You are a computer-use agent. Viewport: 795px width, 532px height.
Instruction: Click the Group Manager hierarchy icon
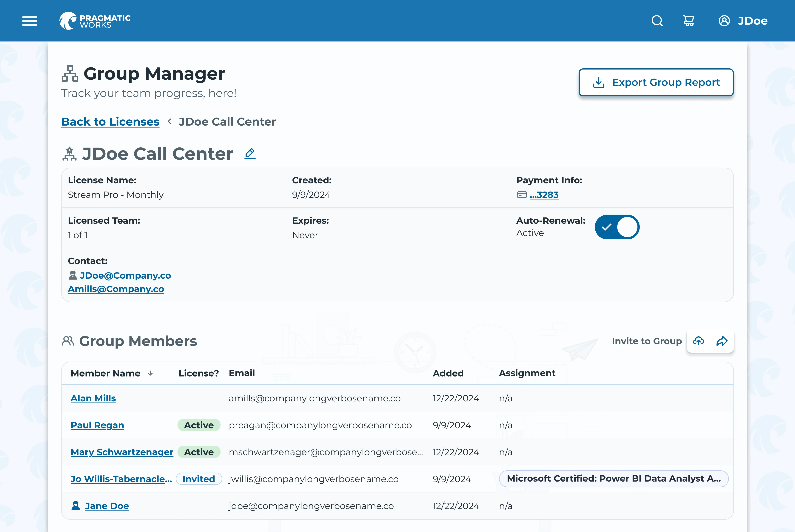(70, 74)
